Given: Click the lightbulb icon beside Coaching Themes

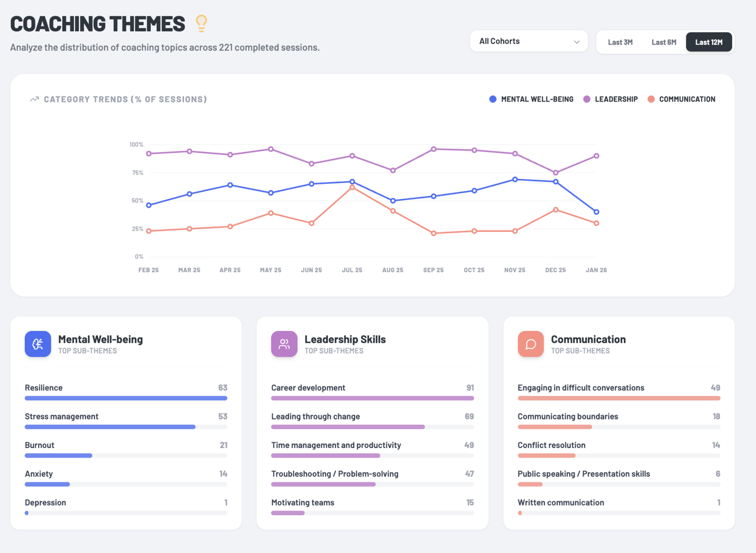Looking at the screenshot, I should 201,23.
